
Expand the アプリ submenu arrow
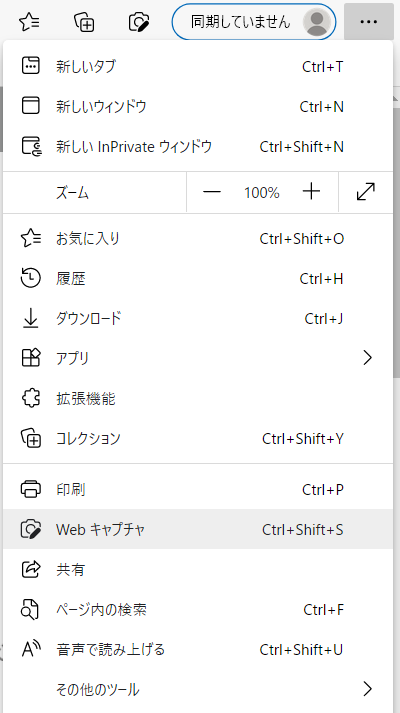tap(367, 358)
